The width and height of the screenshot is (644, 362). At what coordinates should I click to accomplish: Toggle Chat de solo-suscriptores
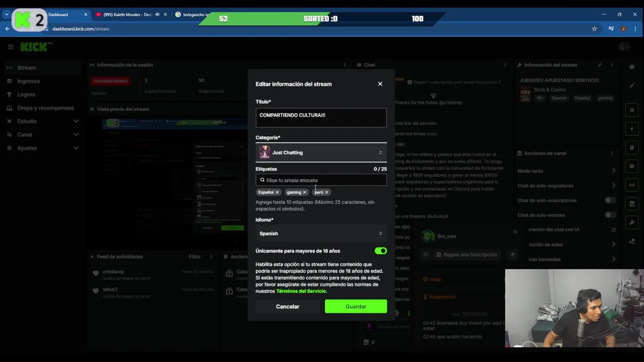(609, 200)
